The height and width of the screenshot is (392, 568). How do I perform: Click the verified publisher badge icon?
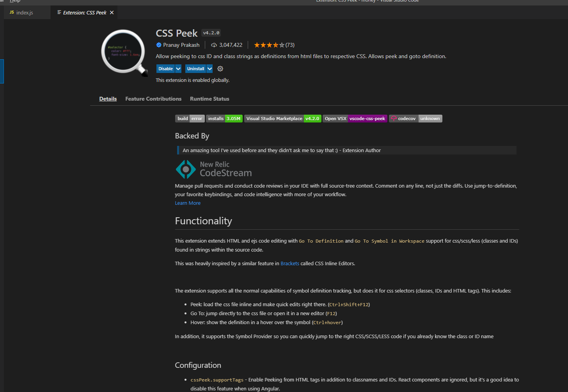pyautogui.click(x=159, y=45)
